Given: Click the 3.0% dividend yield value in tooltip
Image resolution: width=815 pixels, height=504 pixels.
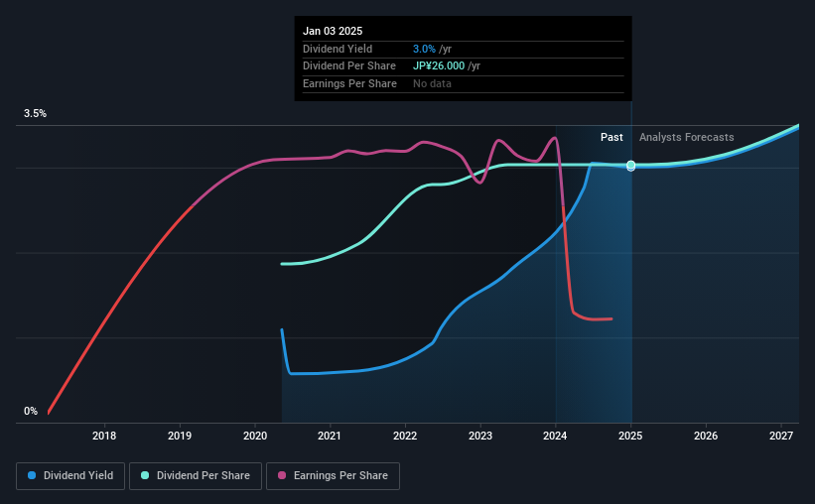Looking at the screenshot, I should 424,49.
